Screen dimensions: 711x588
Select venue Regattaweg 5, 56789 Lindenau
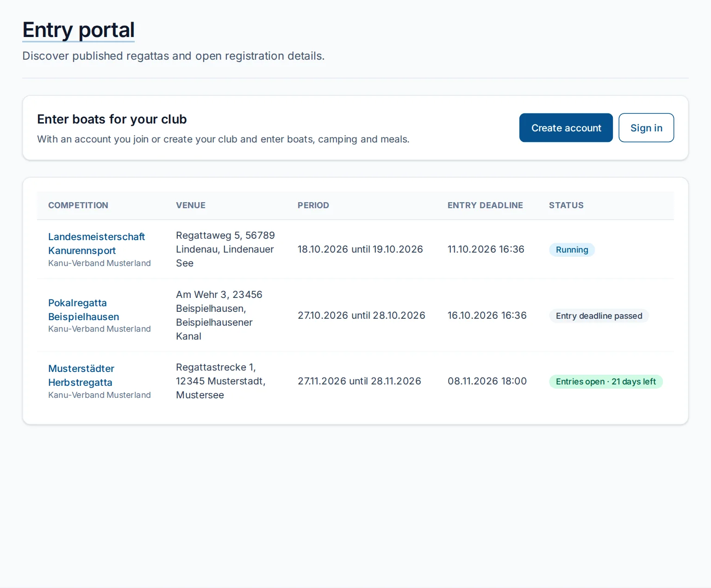[x=225, y=249]
